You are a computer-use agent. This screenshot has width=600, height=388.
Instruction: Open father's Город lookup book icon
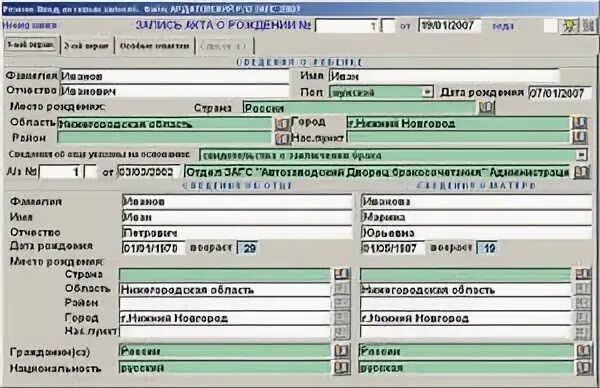(x=341, y=318)
